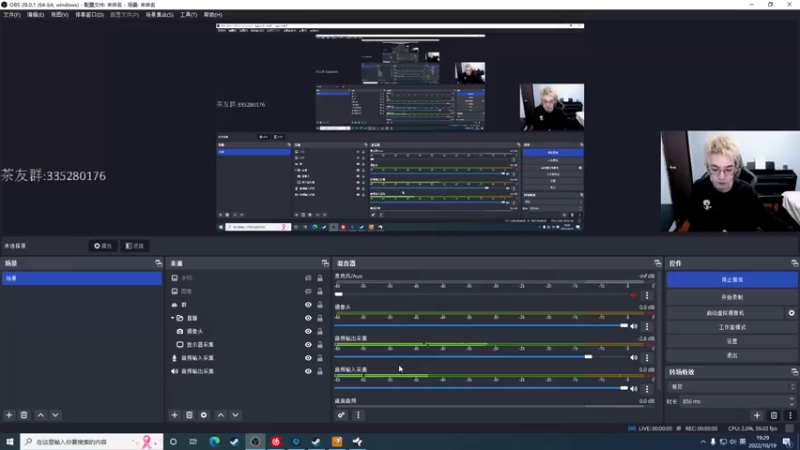Show the hidden 水印 source
The image size is (800, 450).
[308, 278]
